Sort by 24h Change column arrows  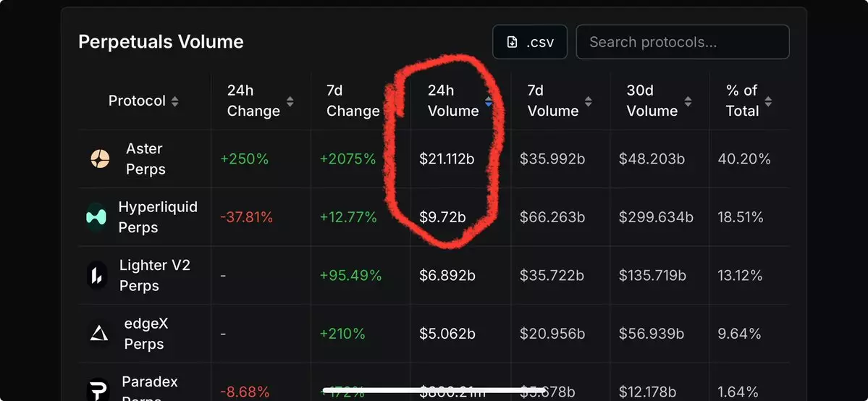(x=290, y=101)
